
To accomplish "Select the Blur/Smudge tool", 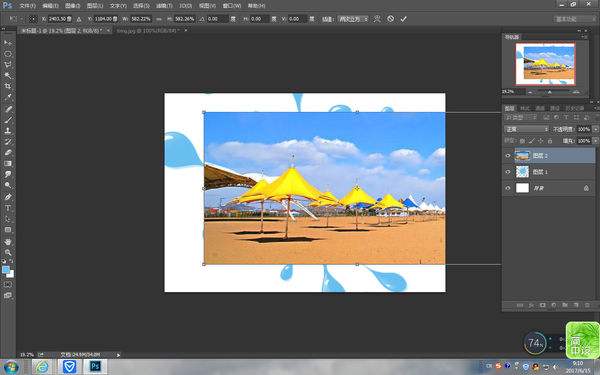I will tap(8, 174).
